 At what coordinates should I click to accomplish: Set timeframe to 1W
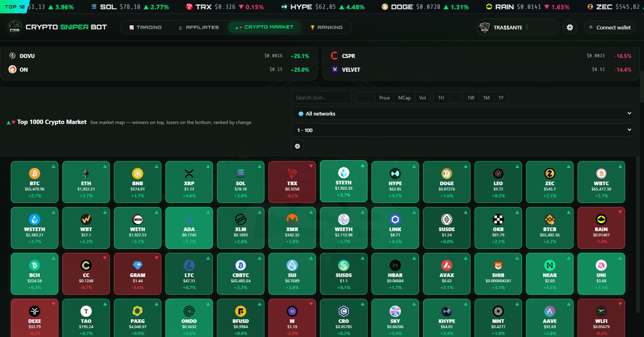coord(471,98)
